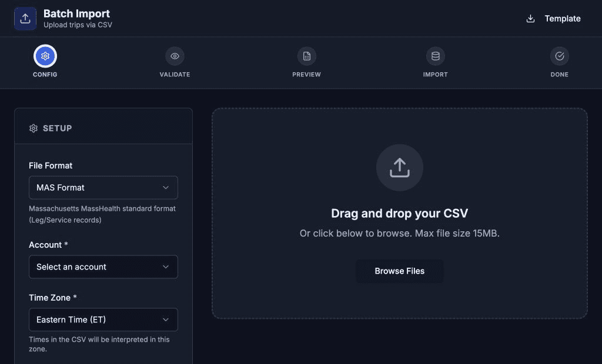
Task: Click the 'Drag and drop your CSV' heading
Action: tap(400, 213)
